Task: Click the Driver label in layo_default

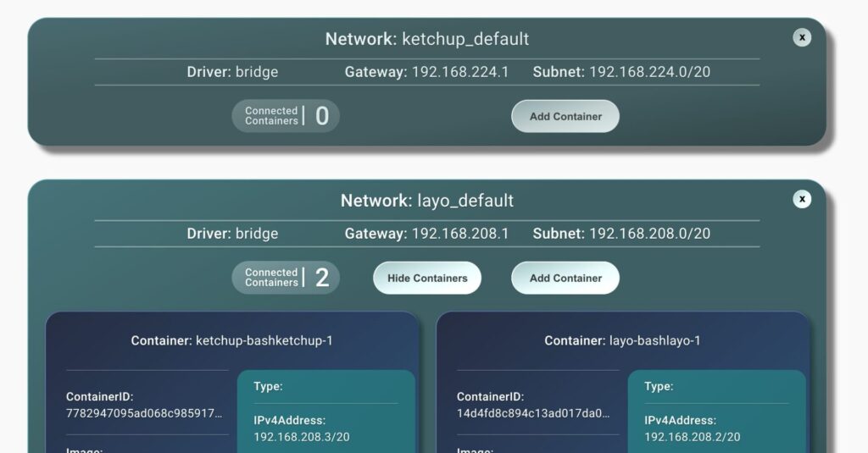Action: tap(209, 234)
